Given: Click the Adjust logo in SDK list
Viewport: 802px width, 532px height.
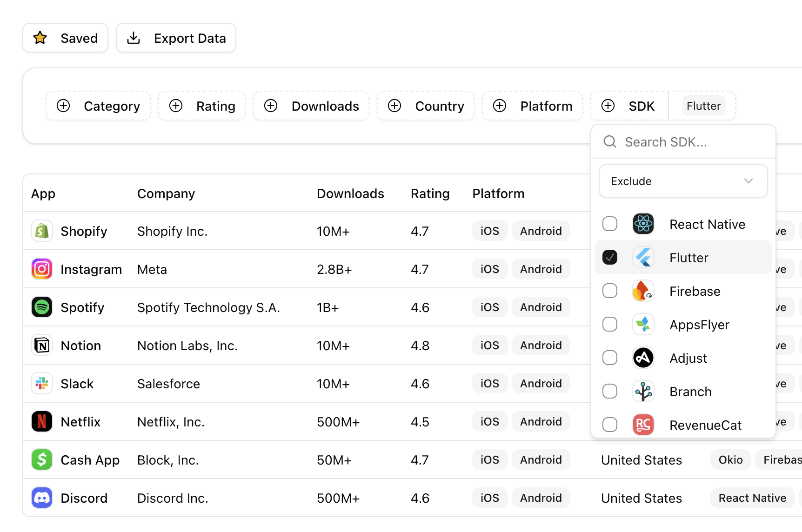Looking at the screenshot, I should coord(643,358).
